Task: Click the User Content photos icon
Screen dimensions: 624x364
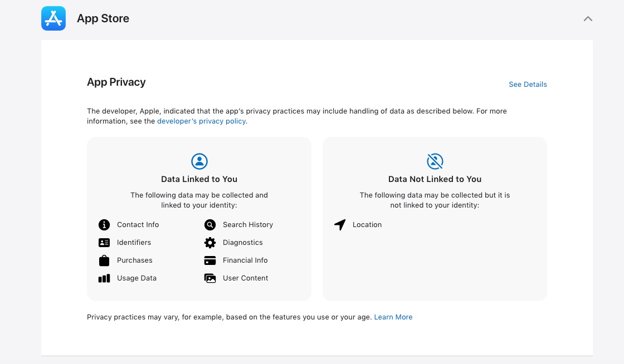Action: tap(210, 278)
